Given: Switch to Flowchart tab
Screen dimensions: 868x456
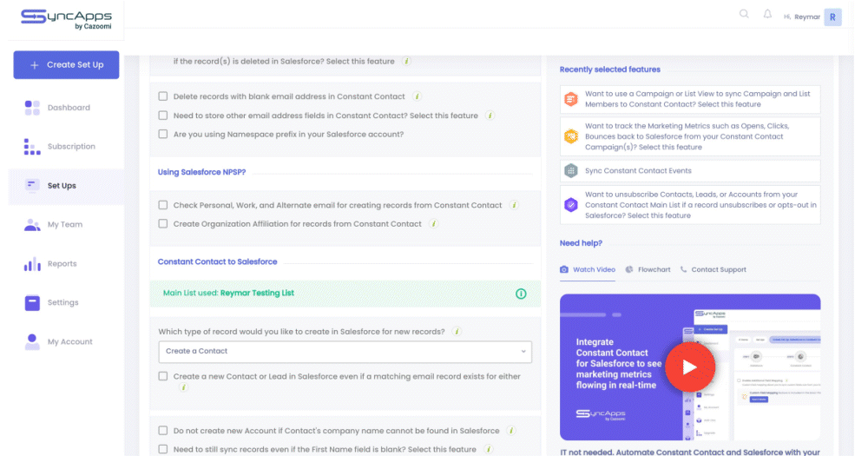Looking at the screenshot, I should point(648,270).
